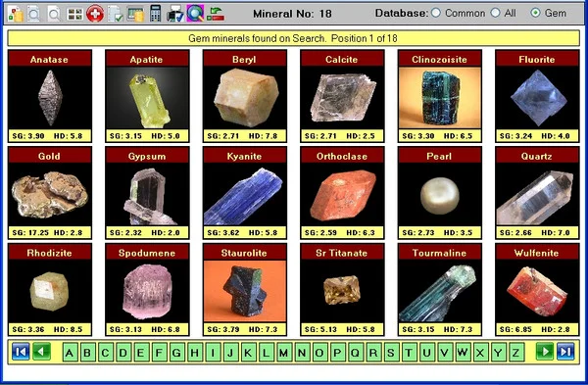Open the Gypsum mineral thumbnail
Screen dimensions: 588x385
(x=147, y=193)
